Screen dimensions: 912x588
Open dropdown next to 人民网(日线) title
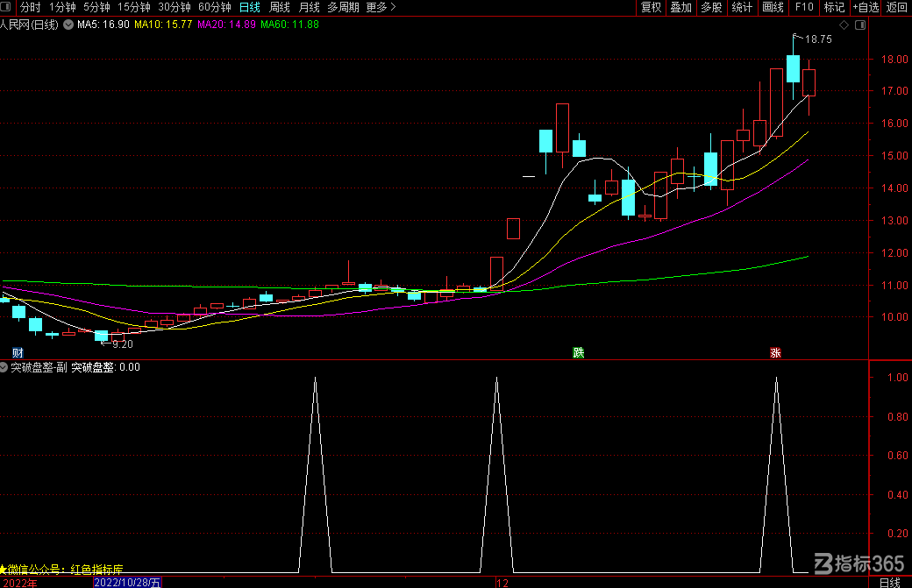[68, 25]
